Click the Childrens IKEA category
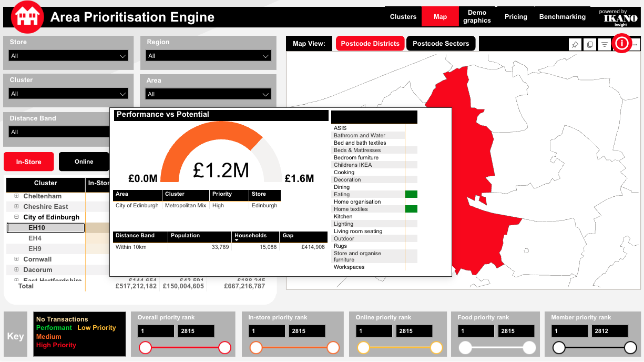This screenshot has height=362, width=644. 353,165
